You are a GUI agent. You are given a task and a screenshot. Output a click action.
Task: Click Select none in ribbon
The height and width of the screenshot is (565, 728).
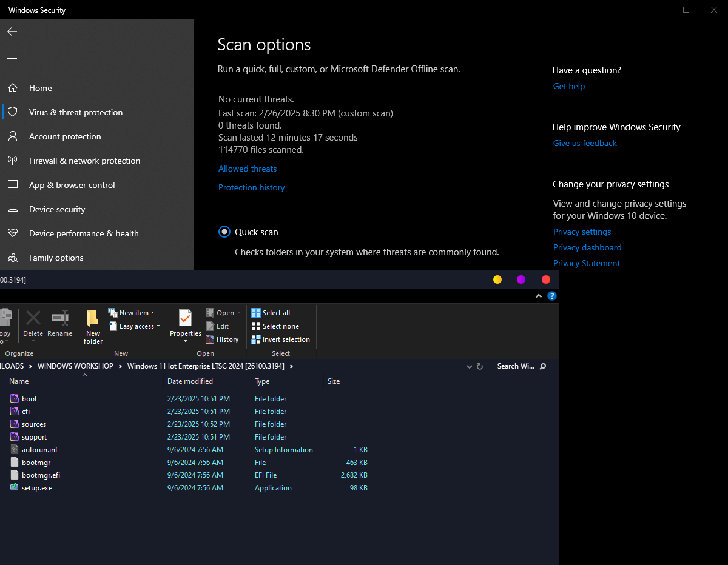point(275,326)
